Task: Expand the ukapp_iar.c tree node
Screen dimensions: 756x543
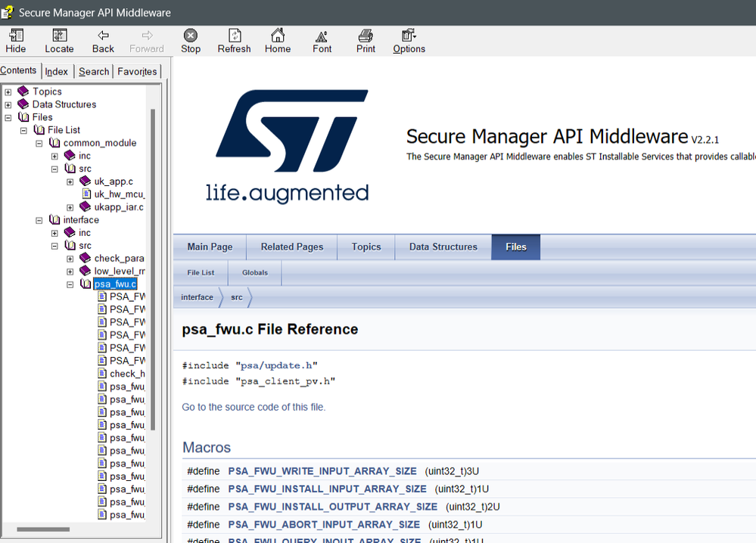Action: (x=70, y=207)
